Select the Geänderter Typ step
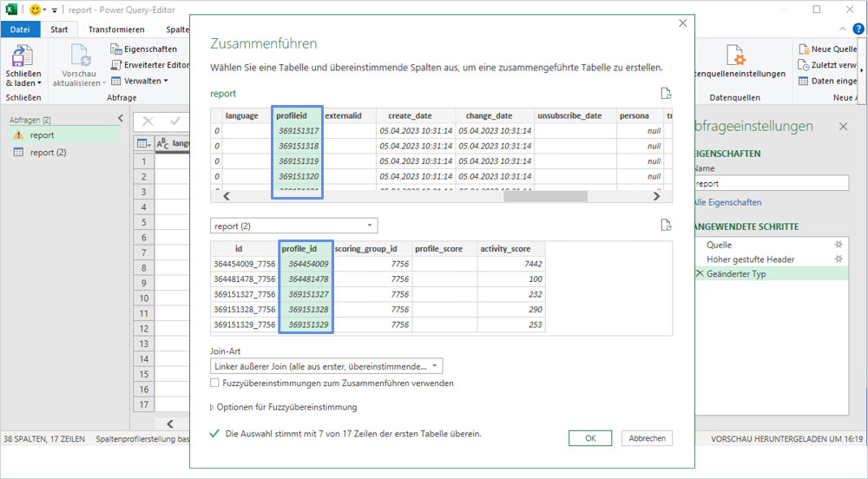This screenshot has width=868, height=479. pyautogui.click(x=772, y=273)
